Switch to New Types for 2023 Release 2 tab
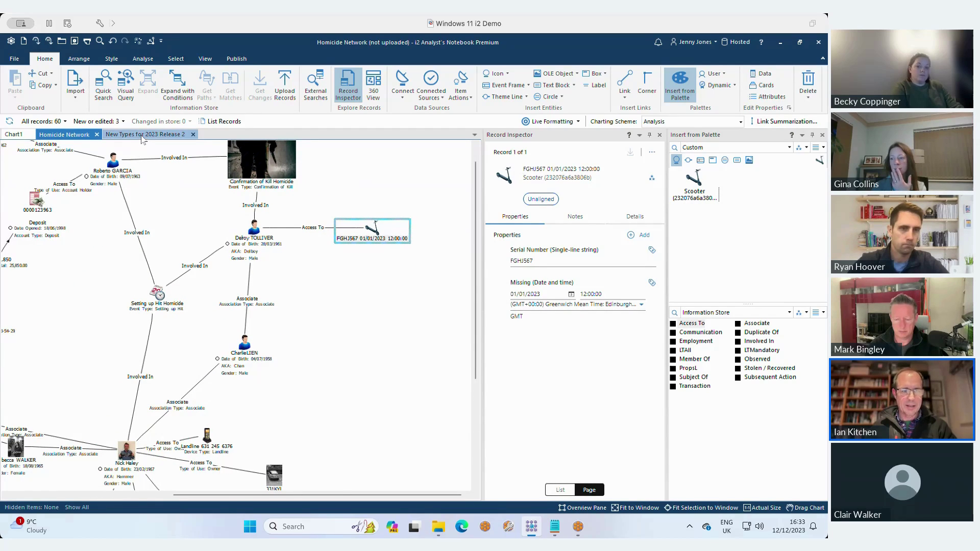The image size is (980, 551). [145, 135]
